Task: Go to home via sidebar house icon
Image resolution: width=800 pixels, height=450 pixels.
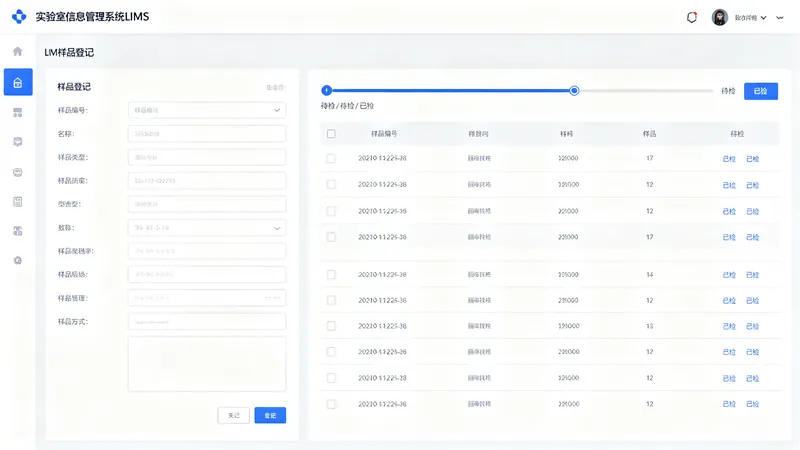Action: pyautogui.click(x=18, y=51)
